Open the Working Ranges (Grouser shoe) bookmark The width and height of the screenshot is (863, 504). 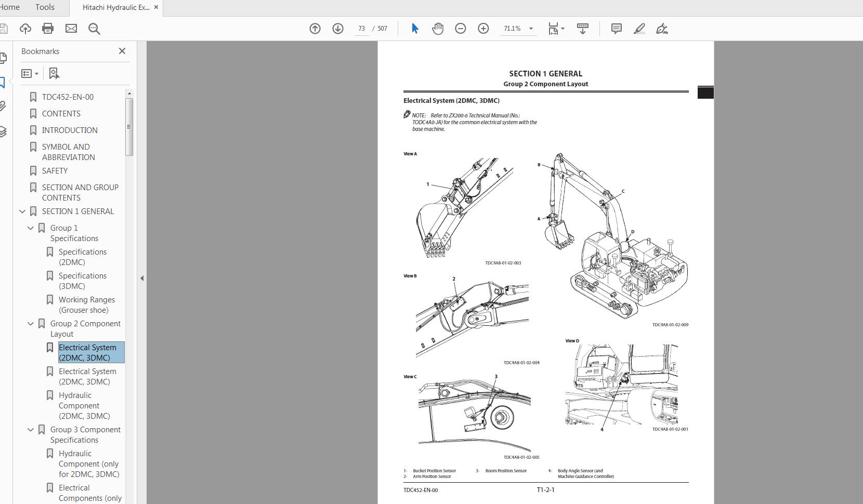[87, 304]
